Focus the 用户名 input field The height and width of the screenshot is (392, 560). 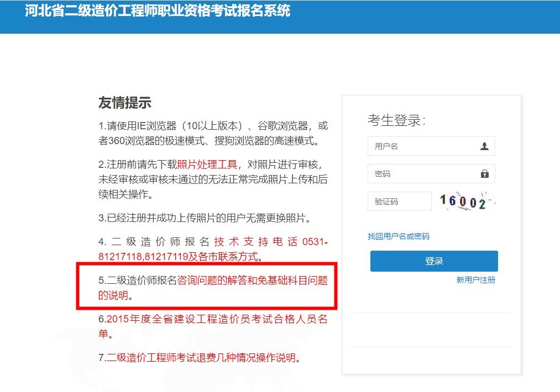tap(423, 146)
